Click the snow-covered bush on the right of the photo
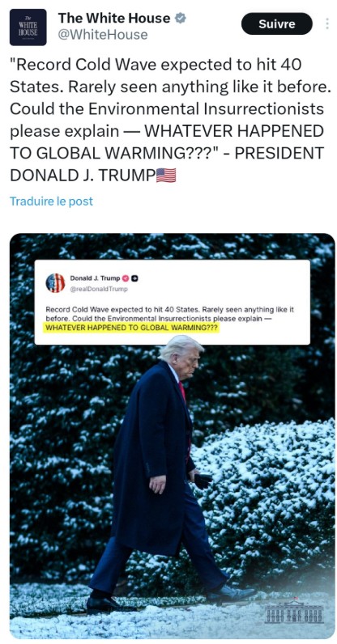The width and height of the screenshot is (337, 644). tap(271, 493)
